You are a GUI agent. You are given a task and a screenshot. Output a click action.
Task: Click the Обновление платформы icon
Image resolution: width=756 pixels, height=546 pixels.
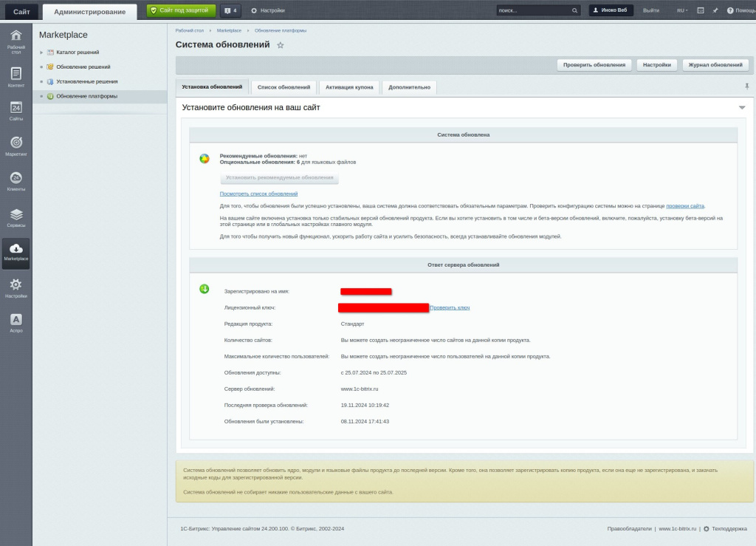50,97
